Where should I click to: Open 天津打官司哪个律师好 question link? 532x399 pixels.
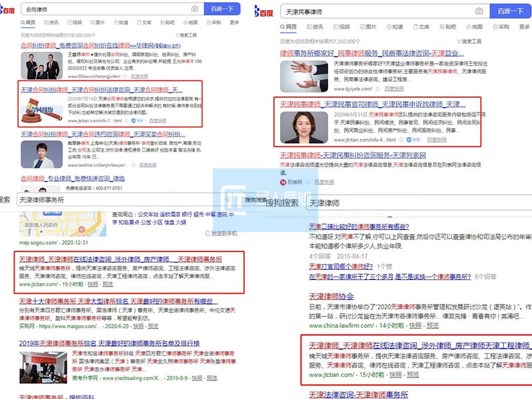tap(341, 267)
